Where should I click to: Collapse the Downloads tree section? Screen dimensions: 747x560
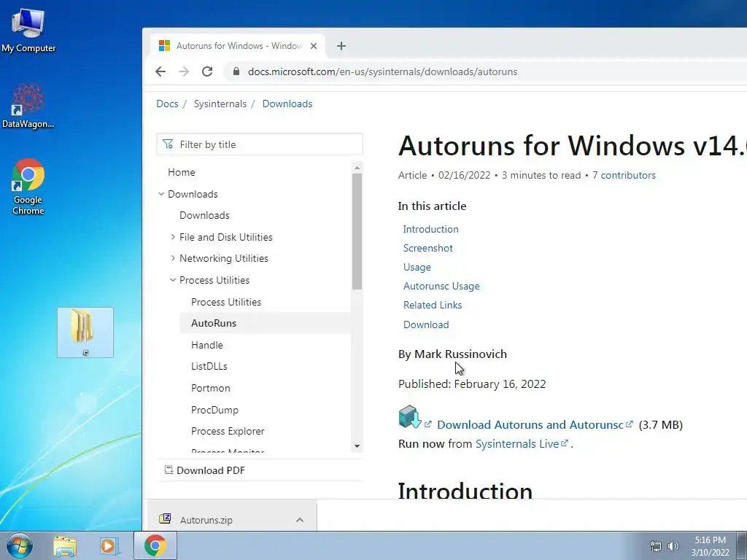(161, 194)
